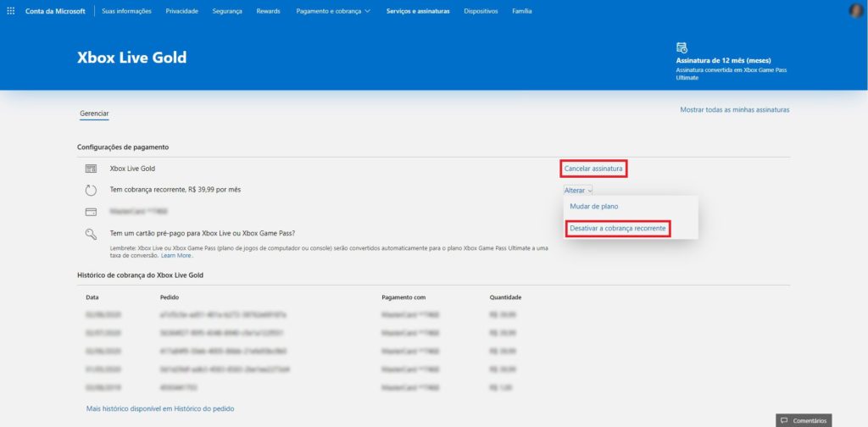
Task: Click Conta da Microsoft home link
Action: 54,11
